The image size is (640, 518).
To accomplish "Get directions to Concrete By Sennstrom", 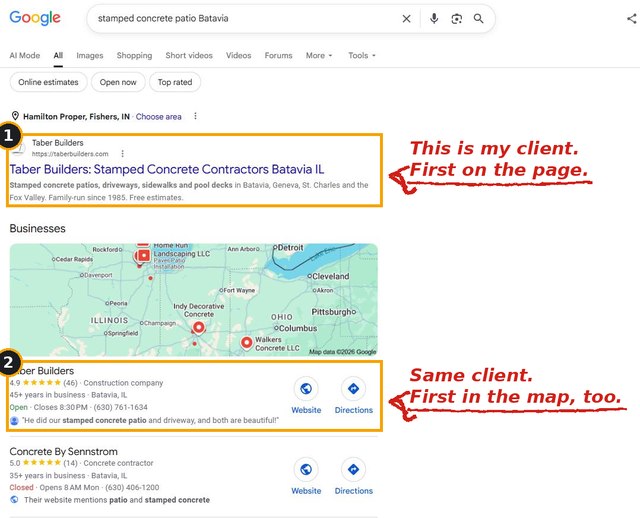I will tap(353, 469).
